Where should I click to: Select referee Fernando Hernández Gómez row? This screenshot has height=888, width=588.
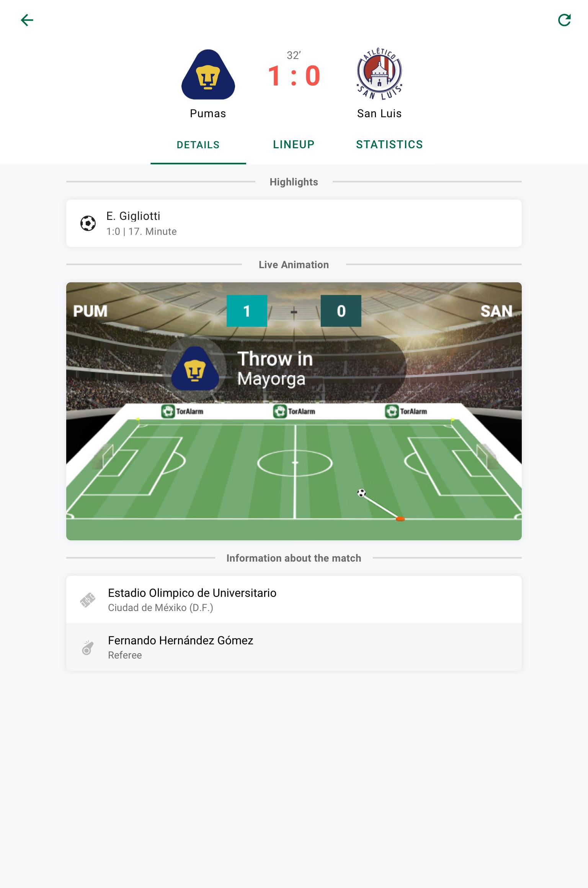tap(294, 647)
